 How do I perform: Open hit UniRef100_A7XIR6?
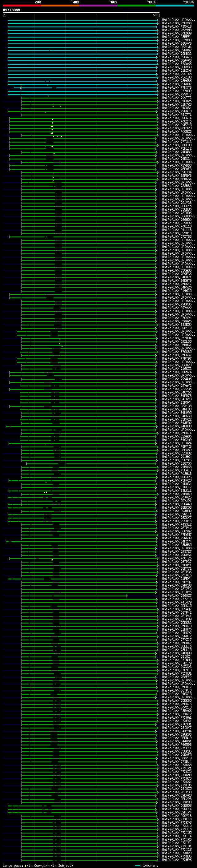[177, 839]
